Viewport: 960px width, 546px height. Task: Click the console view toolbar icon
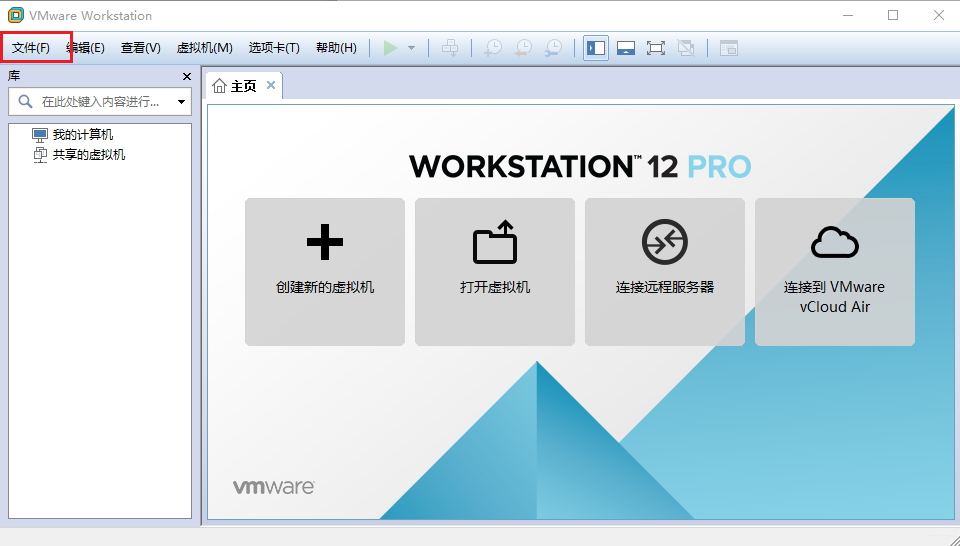point(729,48)
